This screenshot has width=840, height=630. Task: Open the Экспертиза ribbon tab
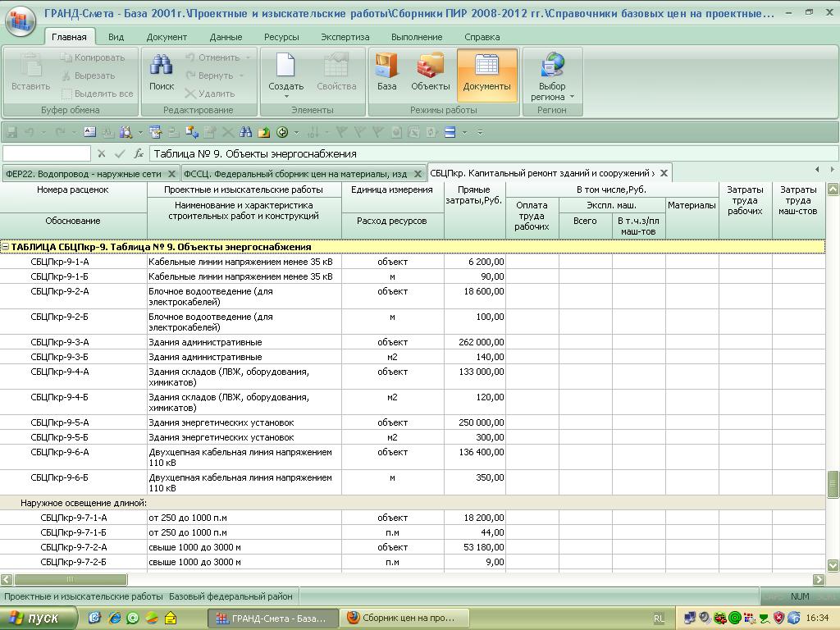pyautogui.click(x=345, y=37)
